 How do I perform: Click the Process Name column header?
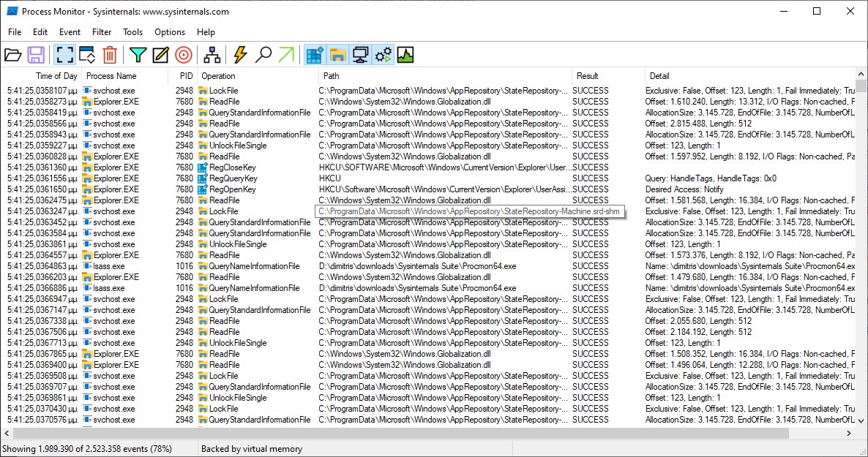(x=125, y=76)
